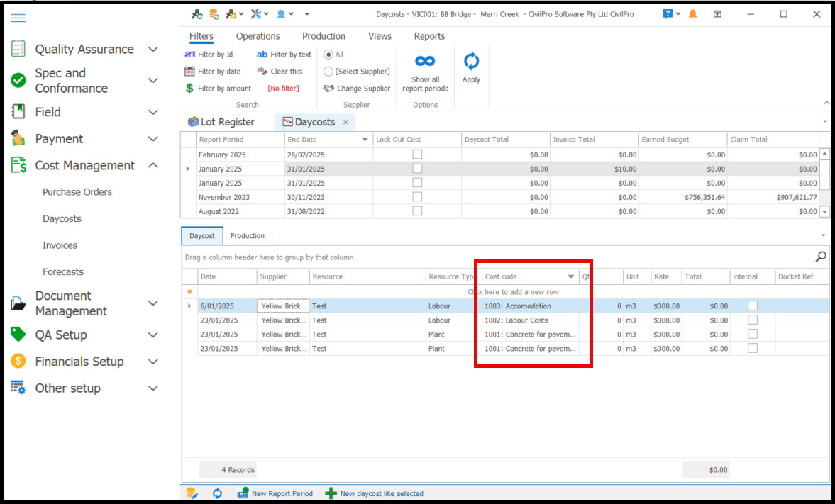Select the [Select Supplier] radio button
Screen dimensions: 835x504
328,72
